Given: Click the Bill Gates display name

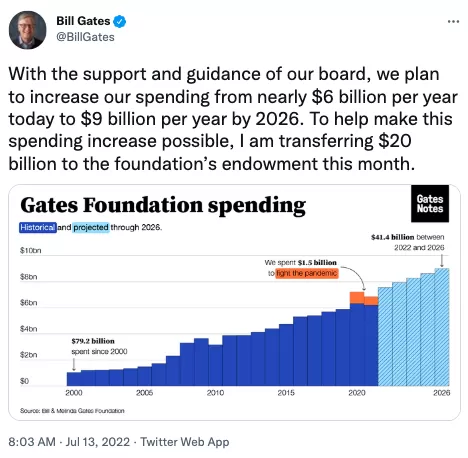Looking at the screenshot, I should click(x=83, y=21).
